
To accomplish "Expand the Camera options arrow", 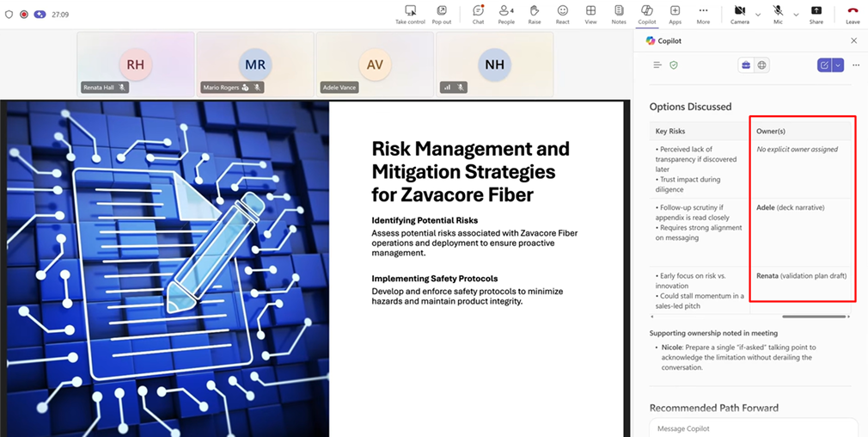I will tap(757, 14).
